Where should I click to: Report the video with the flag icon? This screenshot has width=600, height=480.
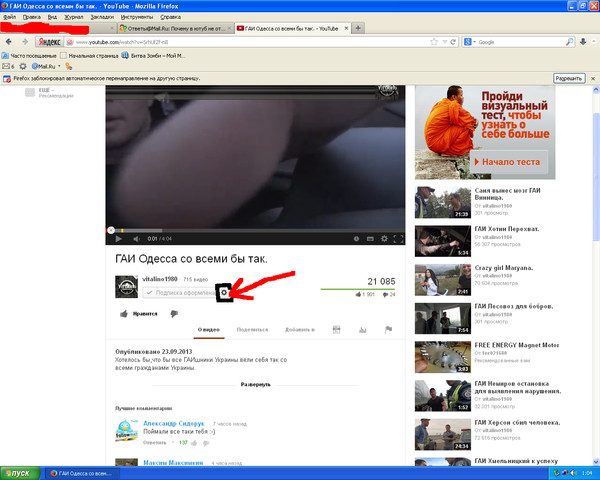388,329
